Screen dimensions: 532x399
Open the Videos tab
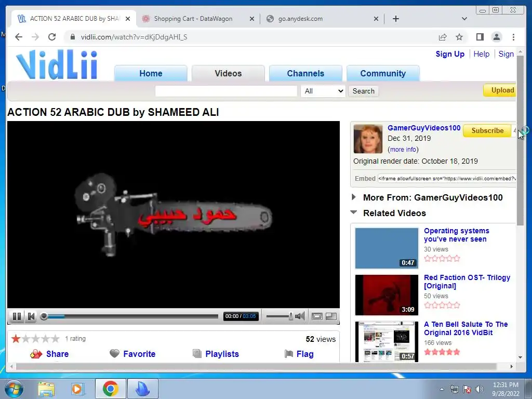pos(228,73)
